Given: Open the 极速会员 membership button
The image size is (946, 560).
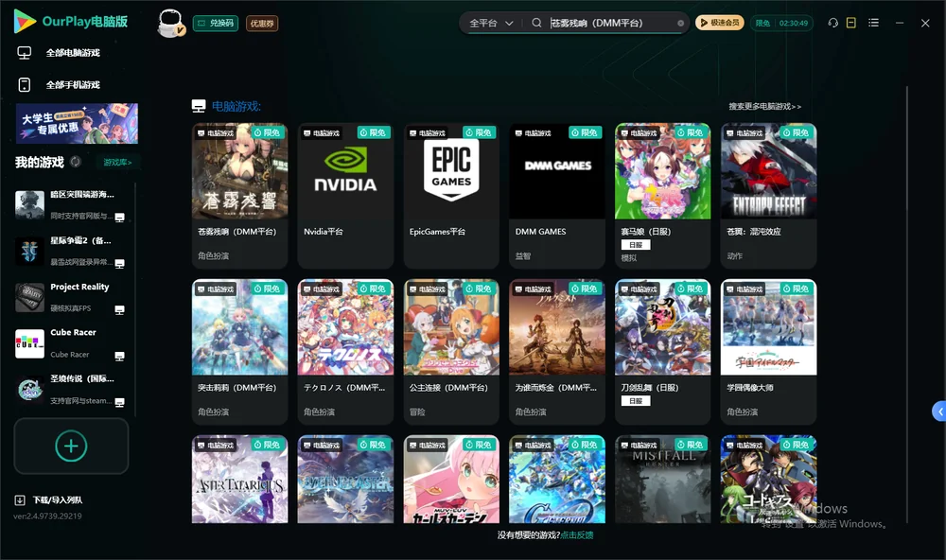Looking at the screenshot, I should [719, 23].
